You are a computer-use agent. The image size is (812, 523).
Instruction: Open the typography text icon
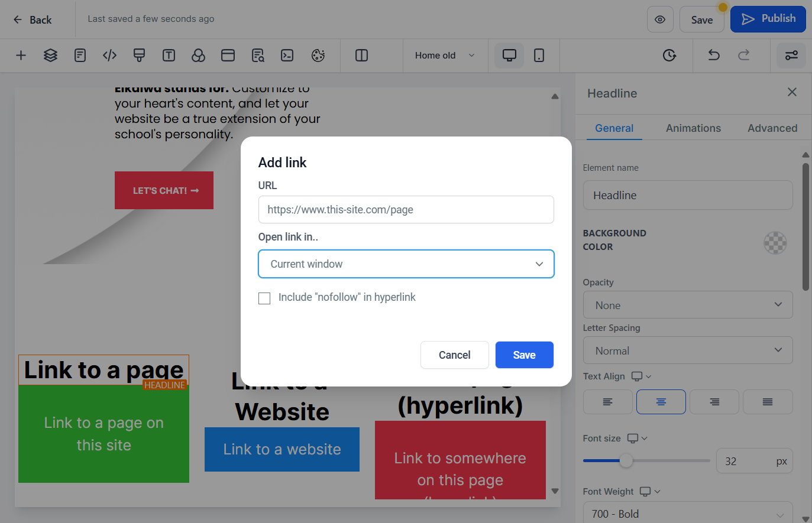(x=169, y=56)
